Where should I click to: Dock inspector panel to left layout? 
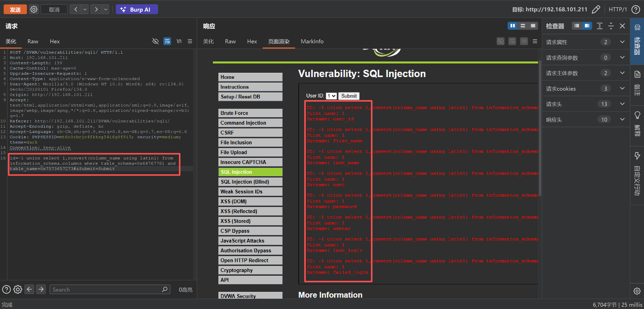tap(577, 26)
